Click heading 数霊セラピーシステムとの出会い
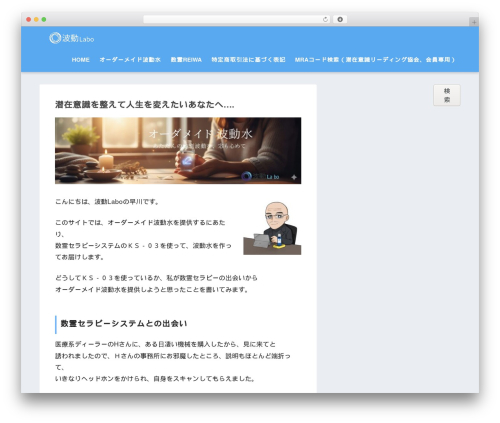The width and height of the screenshot is (500, 423). (124, 324)
